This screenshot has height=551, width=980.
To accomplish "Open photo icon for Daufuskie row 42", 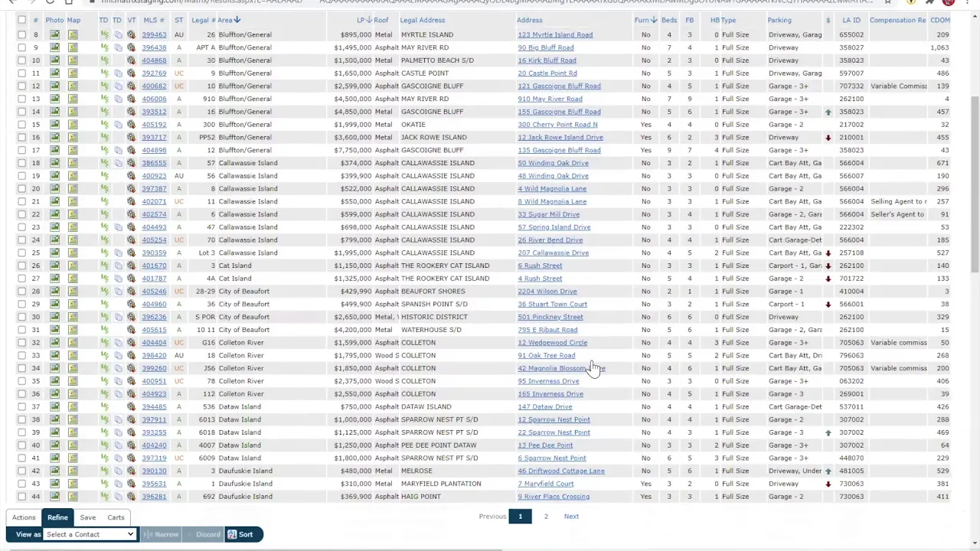I will (x=54, y=471).
